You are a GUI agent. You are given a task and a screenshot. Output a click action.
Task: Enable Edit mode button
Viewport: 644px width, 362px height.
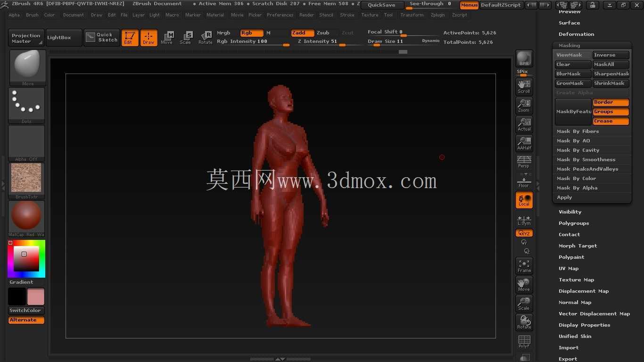coord(130,38)
